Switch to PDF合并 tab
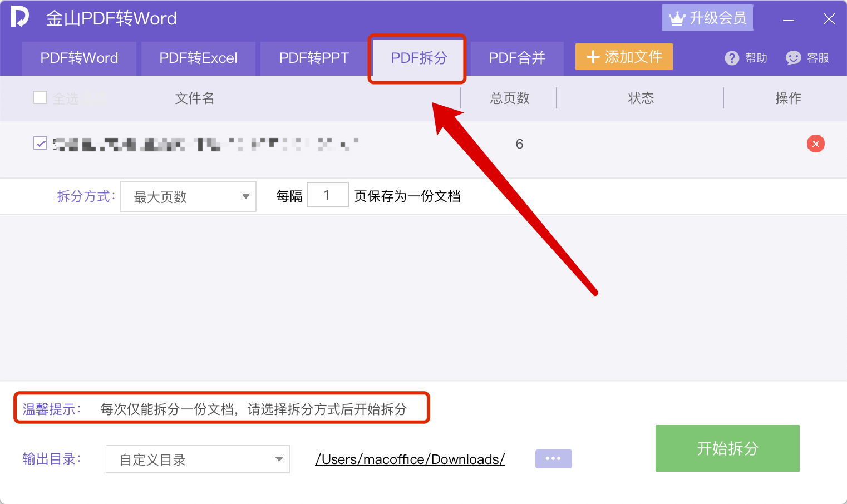The height and width of the screenshot is (504, 847). (x=517, y=58)
